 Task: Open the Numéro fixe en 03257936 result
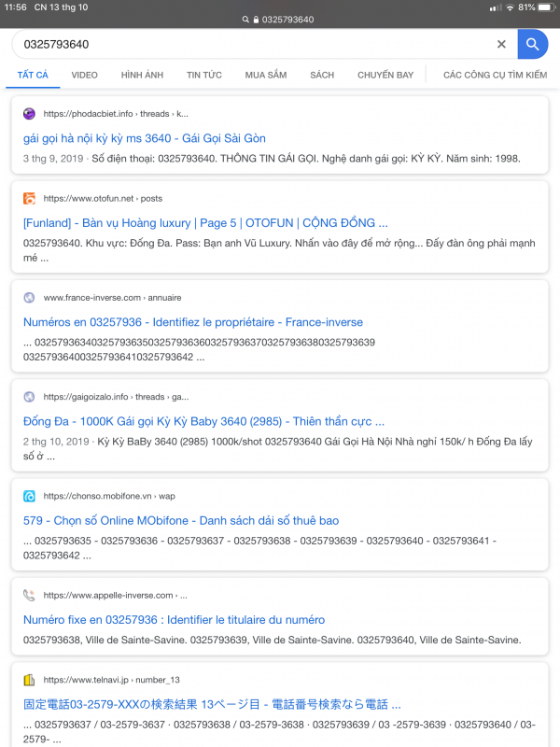174,619
